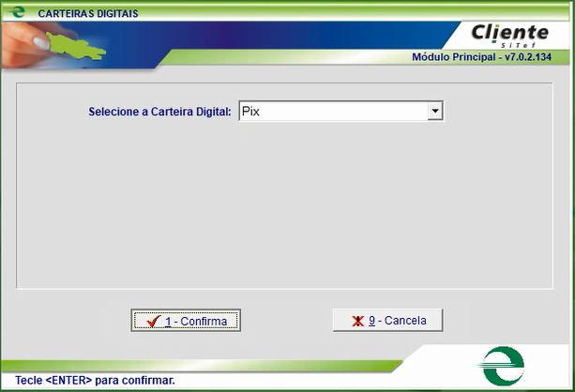
Task: Click the green 'e' icon in title bar
Action: click(x=17, y=13)
